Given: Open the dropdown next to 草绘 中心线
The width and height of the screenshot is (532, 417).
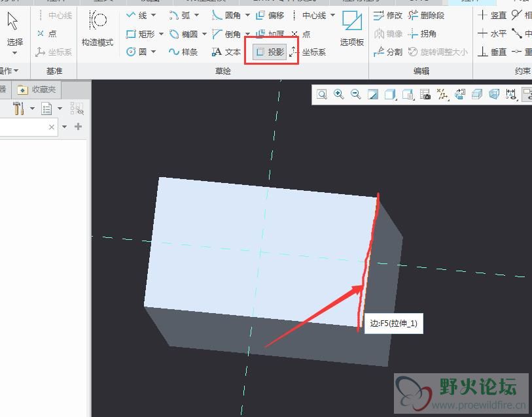Looking at the screenshot, I should point(332,15).
